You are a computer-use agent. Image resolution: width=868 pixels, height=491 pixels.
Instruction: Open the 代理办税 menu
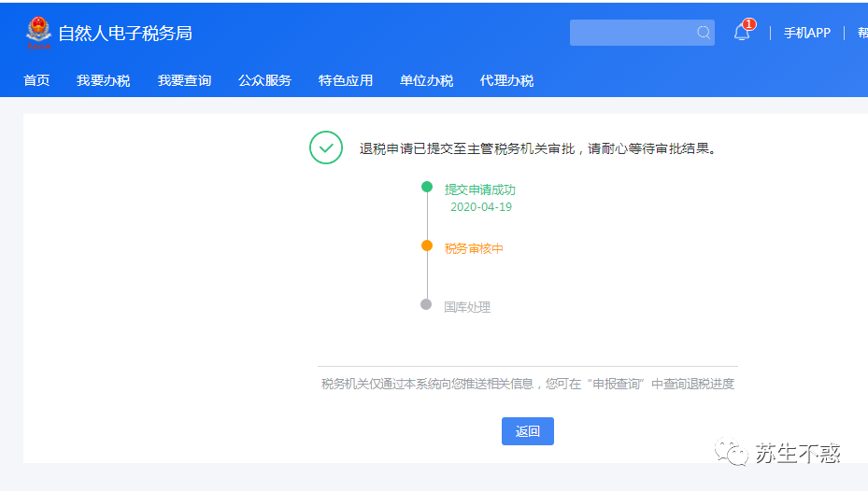click(x=506, y=80)
